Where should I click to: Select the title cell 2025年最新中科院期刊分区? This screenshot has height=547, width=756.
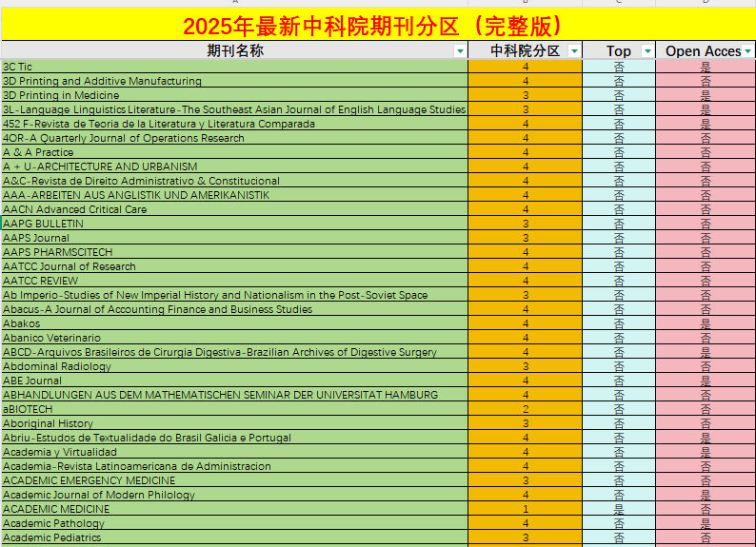tap(379, 26)
